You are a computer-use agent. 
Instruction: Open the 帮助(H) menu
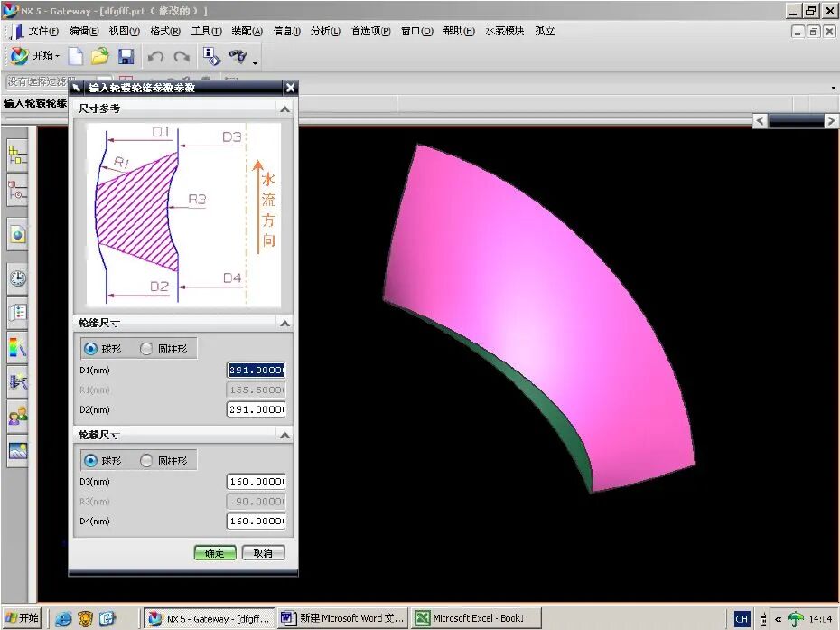point(459,31)
